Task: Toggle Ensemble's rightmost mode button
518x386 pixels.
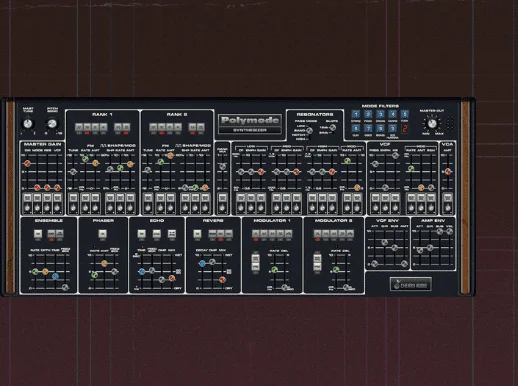Action: point(60,234)
